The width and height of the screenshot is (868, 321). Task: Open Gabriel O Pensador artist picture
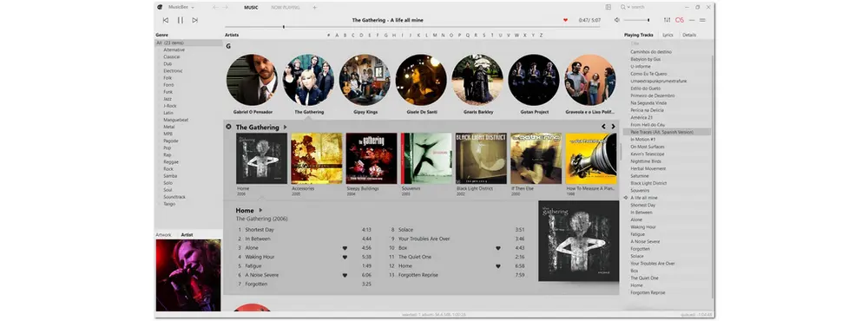pos(253,80)
